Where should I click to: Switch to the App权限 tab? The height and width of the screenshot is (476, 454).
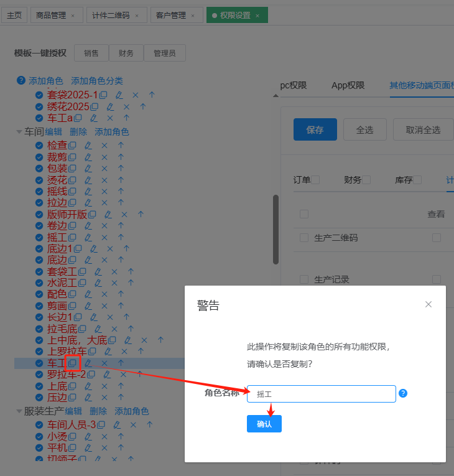point(348,85)
